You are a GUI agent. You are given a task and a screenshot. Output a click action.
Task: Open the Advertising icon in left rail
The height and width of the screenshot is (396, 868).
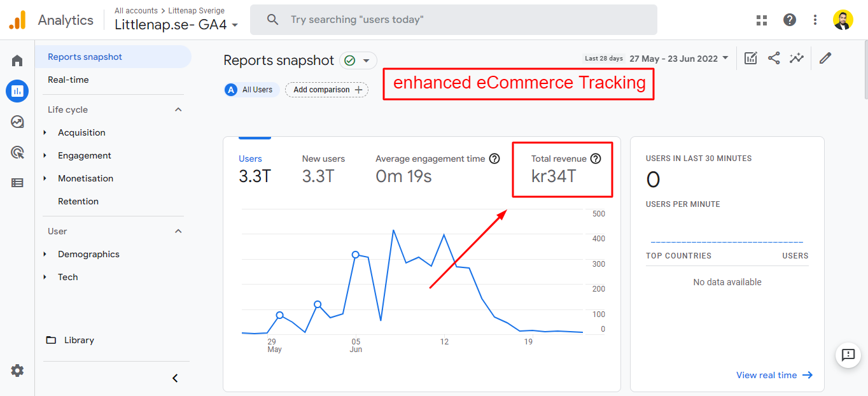pos(17,152)
